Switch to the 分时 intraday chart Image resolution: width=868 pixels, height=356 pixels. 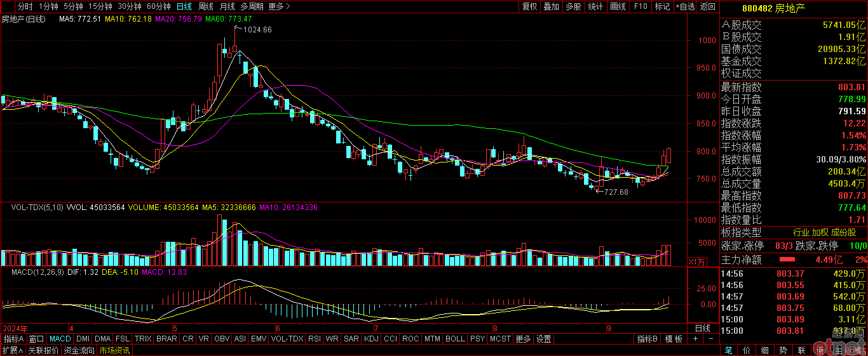[x=25, y=6]
